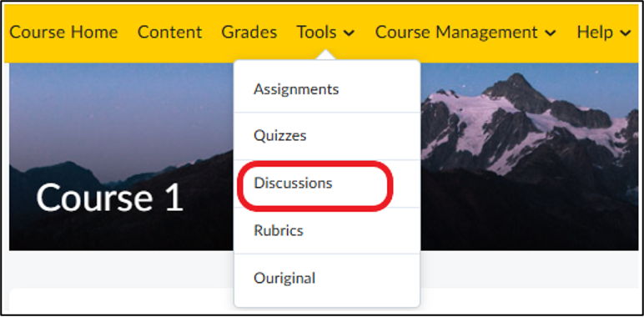Click the Course 1 banner title
This screenshot has width=644, height=317.
[109, 198]
